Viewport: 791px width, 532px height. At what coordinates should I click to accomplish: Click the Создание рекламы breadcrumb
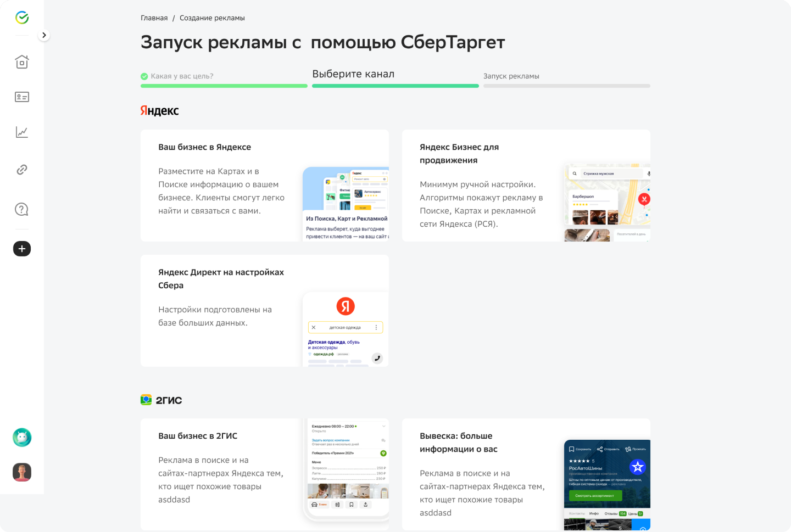[x=212, y=18]
